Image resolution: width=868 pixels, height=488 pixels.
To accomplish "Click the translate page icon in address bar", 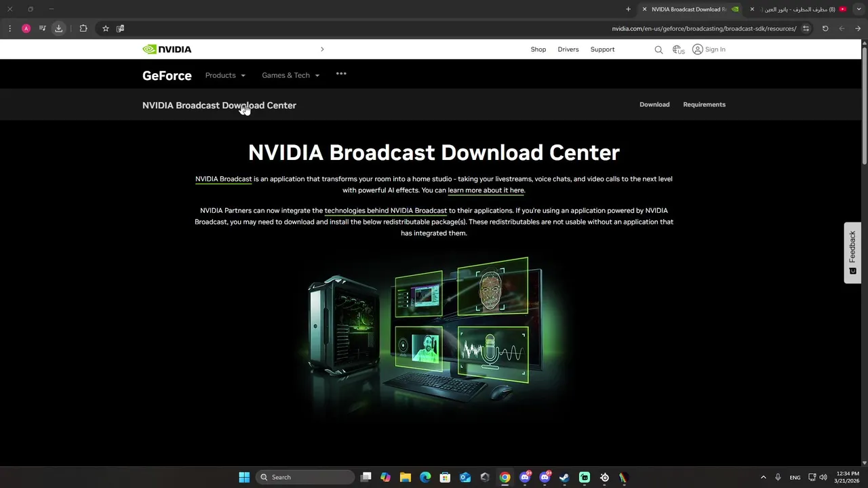I will 120,28.
